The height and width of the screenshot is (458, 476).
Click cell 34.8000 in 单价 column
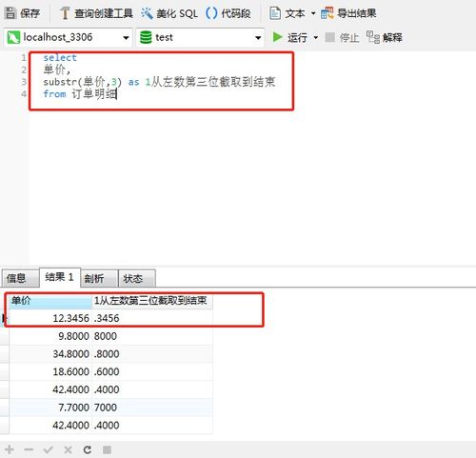pyautogui.click(x=50, y=354)
